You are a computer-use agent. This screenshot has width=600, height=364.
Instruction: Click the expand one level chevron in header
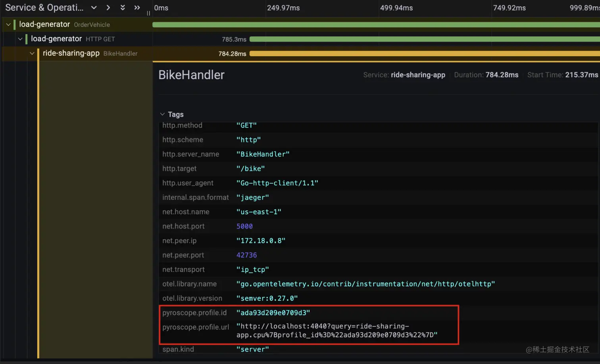[94, 8]
